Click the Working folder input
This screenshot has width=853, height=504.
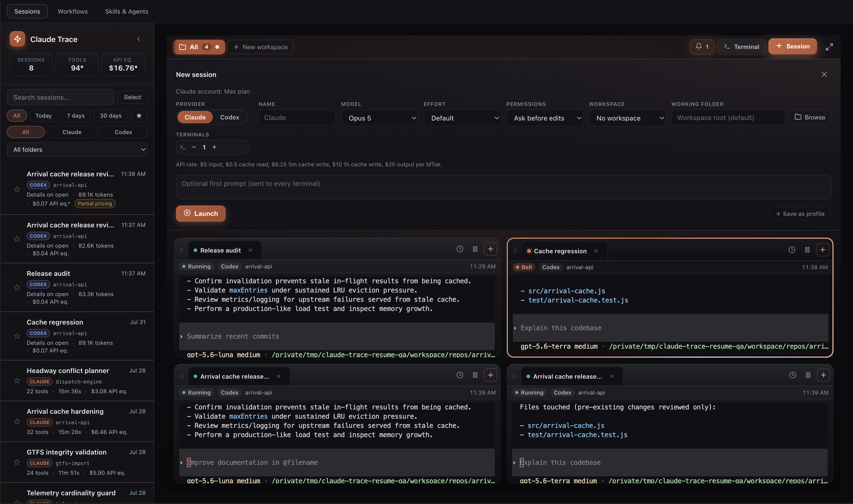[x=728, y=117]
